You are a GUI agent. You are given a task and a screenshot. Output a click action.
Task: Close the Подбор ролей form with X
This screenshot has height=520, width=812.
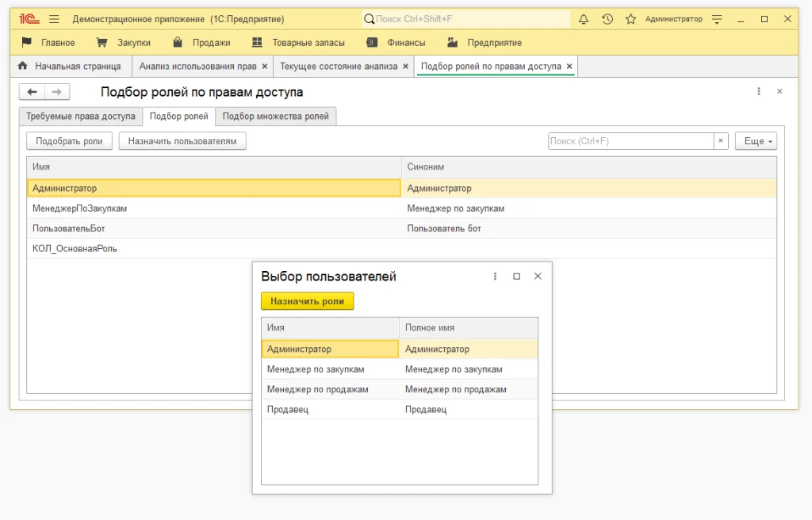[x=779, y=91]
